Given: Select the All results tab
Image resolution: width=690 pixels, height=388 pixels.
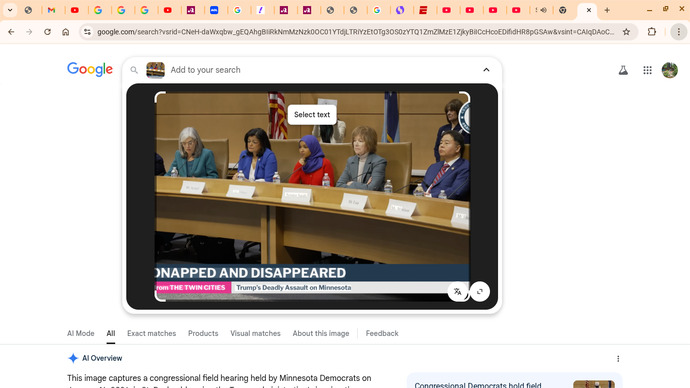Looking at the screenshot, I should (110, 333).
